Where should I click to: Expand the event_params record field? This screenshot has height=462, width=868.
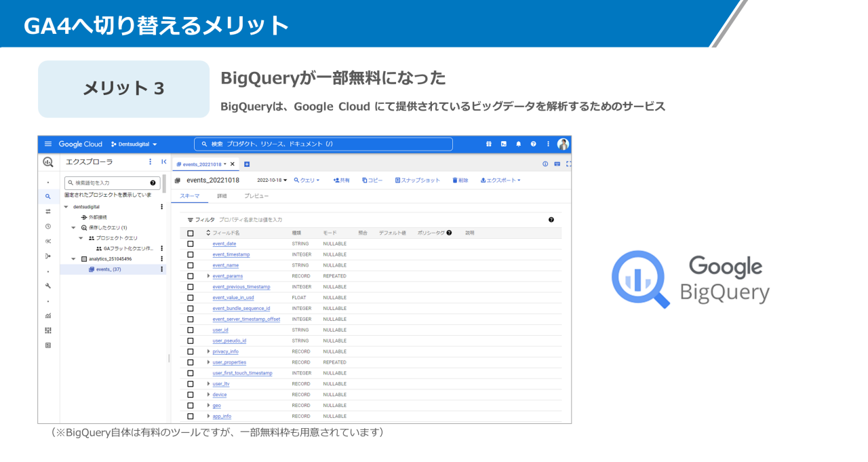[208, 275]
